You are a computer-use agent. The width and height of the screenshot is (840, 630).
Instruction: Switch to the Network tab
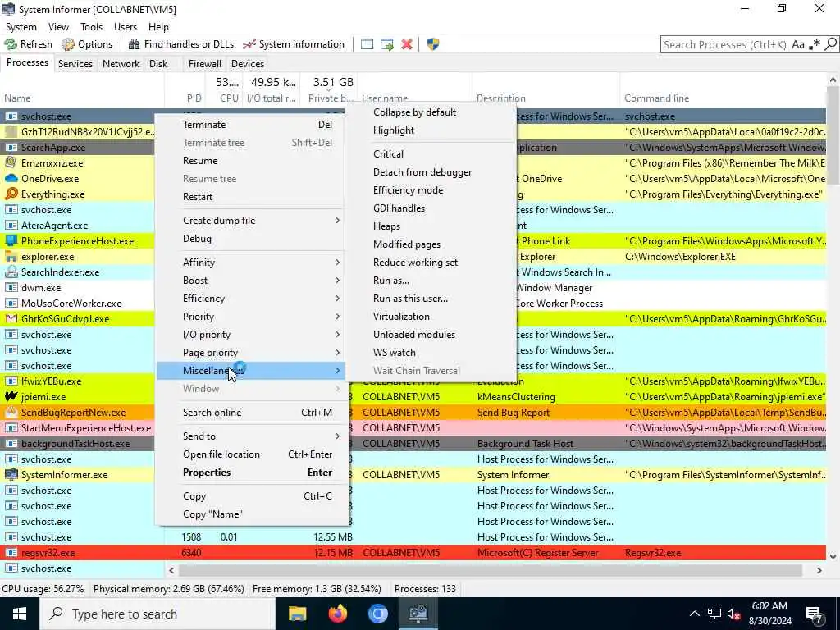[x=121, y=64]
